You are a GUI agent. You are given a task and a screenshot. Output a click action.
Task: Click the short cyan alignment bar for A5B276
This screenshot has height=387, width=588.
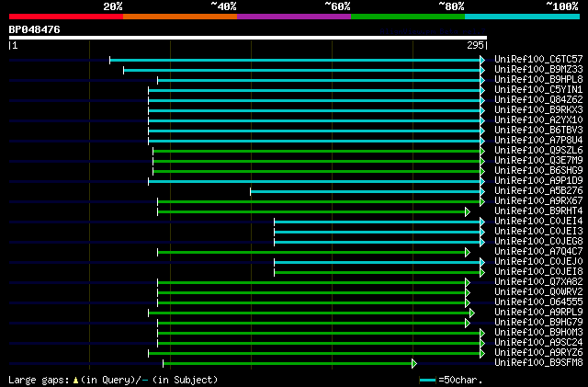click(x=366, y=192)
